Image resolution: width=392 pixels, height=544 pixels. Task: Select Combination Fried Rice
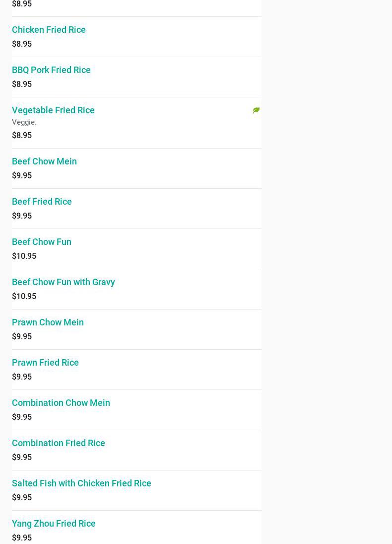coord(59,443)
